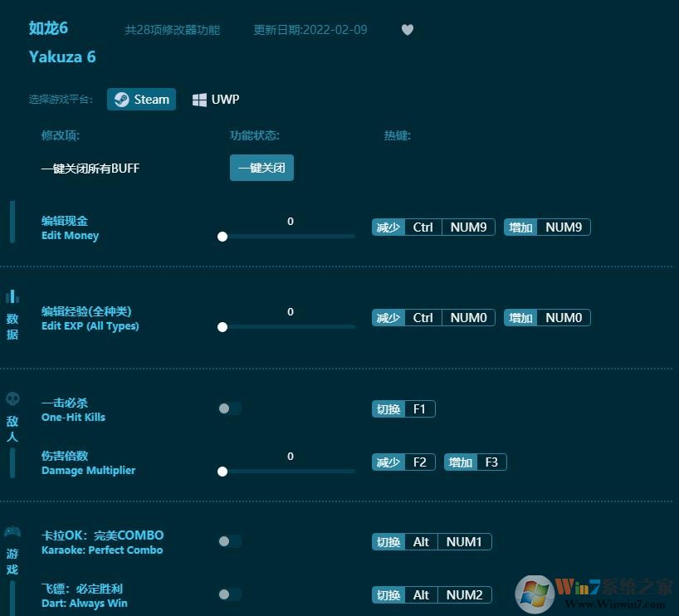Click the NUM1 key field for Karaoke
The height and width of the screenshot is (616, 679).
click(x=464, y=542)
